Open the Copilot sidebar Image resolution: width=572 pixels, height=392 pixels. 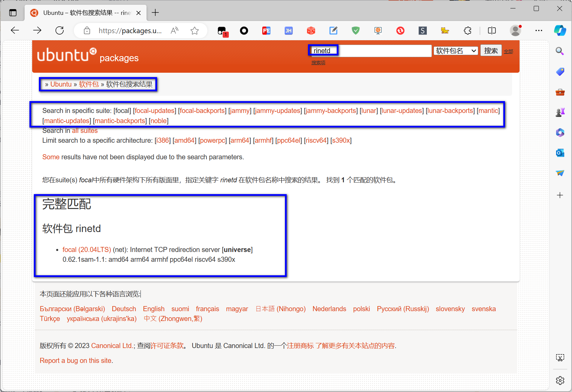pyautogui.click(x=560, y=30)
